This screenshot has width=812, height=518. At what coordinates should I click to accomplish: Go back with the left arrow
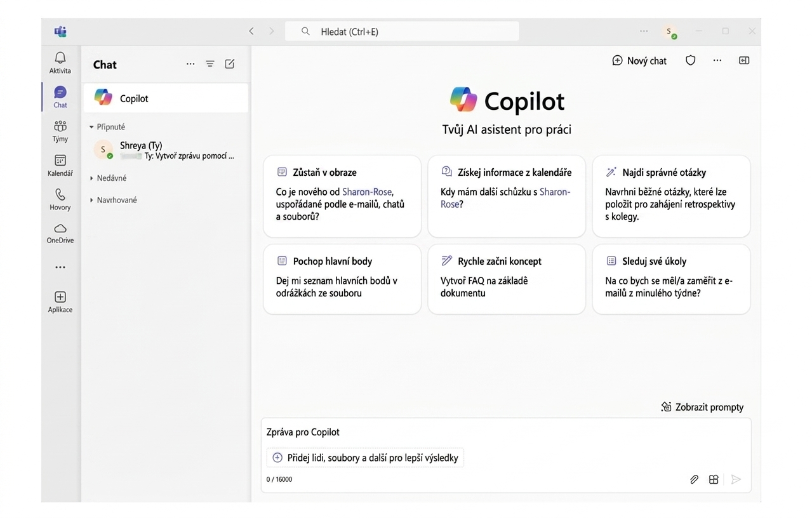[251, 31]
